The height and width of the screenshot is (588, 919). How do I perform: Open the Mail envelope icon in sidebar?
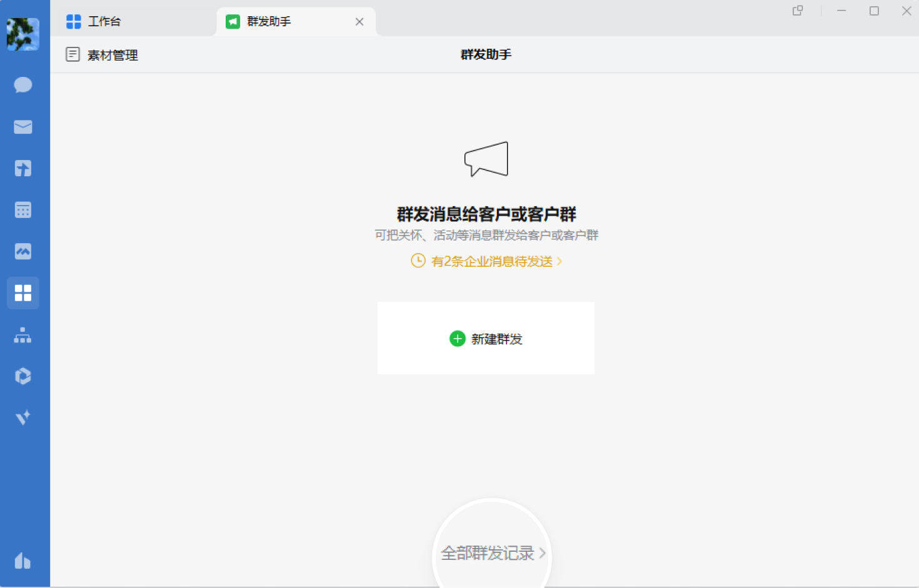coord(23,127)
